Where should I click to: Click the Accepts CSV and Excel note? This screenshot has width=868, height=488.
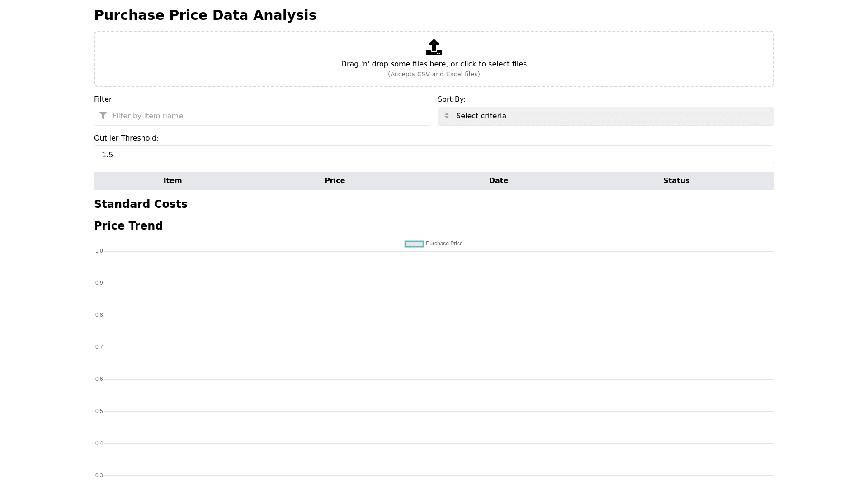point(434,74)
